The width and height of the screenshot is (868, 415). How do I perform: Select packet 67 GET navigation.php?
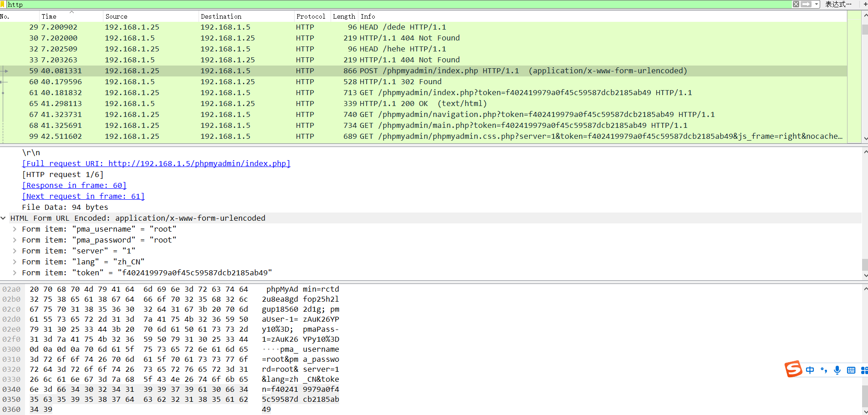pos(424,115)
